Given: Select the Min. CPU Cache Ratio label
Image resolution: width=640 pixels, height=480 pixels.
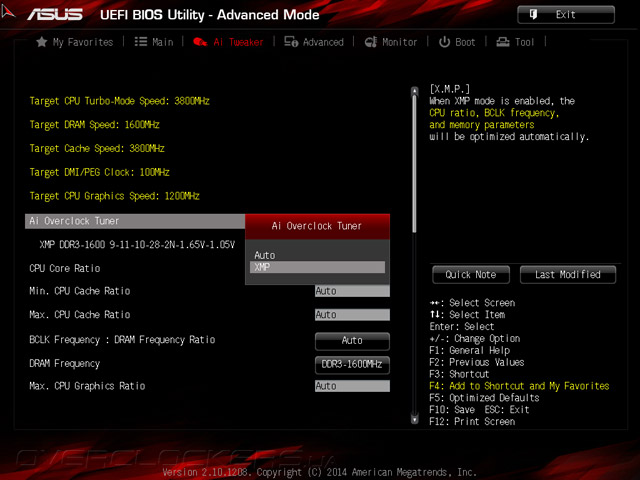Looking at the screenshot, I should point(80,291).
